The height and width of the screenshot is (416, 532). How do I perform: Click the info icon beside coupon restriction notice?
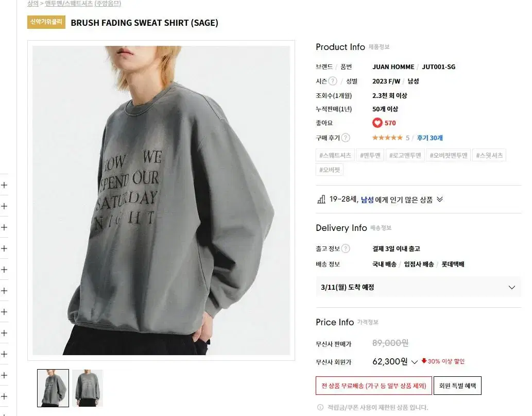click(x=320, y=407)
